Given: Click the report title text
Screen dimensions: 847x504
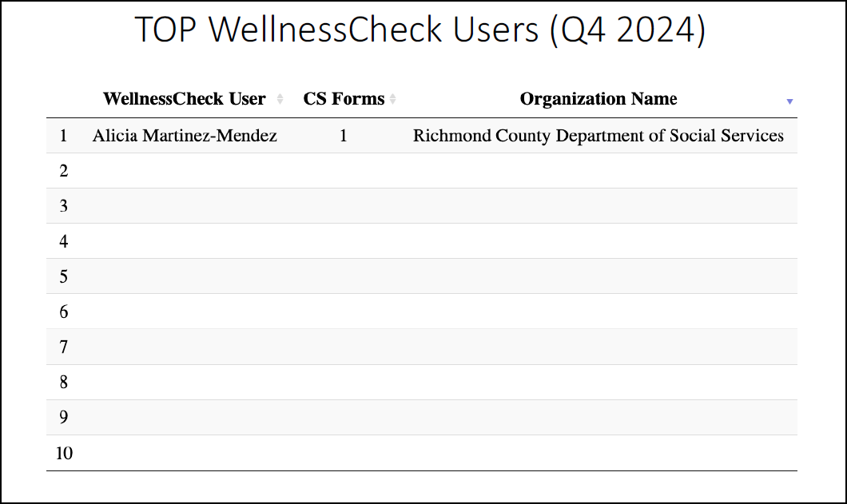Looking at the screenshot, I should pyautogui.click(x=423, y=30).
